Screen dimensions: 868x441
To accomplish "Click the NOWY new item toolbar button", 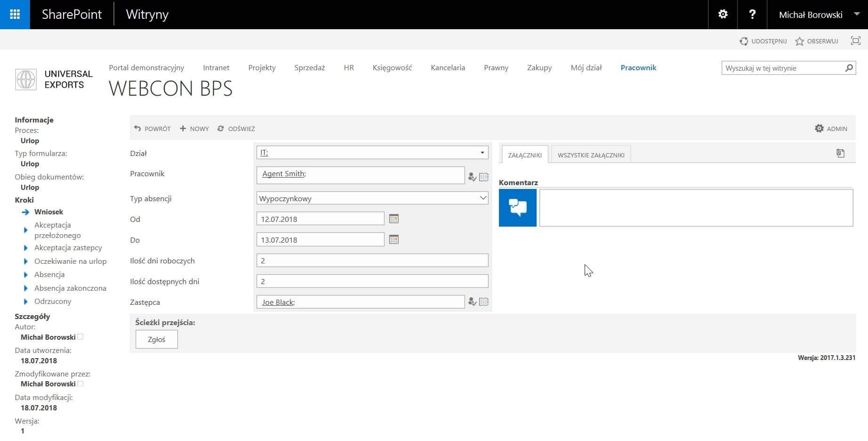I will 194,129.
